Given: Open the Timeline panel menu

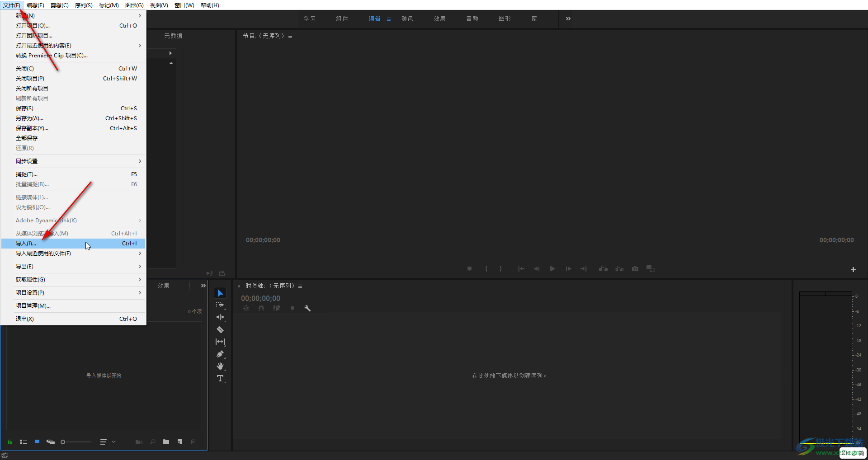Looking at the screenshot, I should [300, 286].
